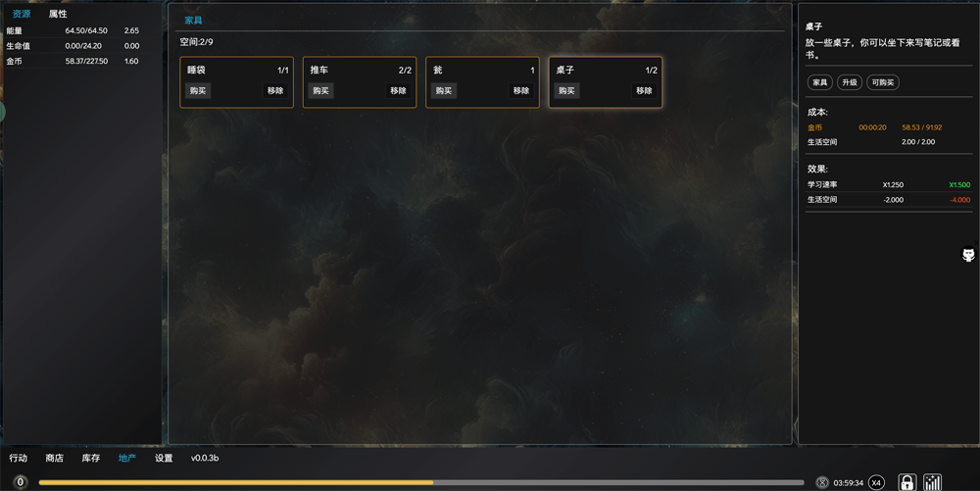Viewport: 980px width, 491px height.
Task: Click the circular 0 counter icon
Action: [21, 482]
